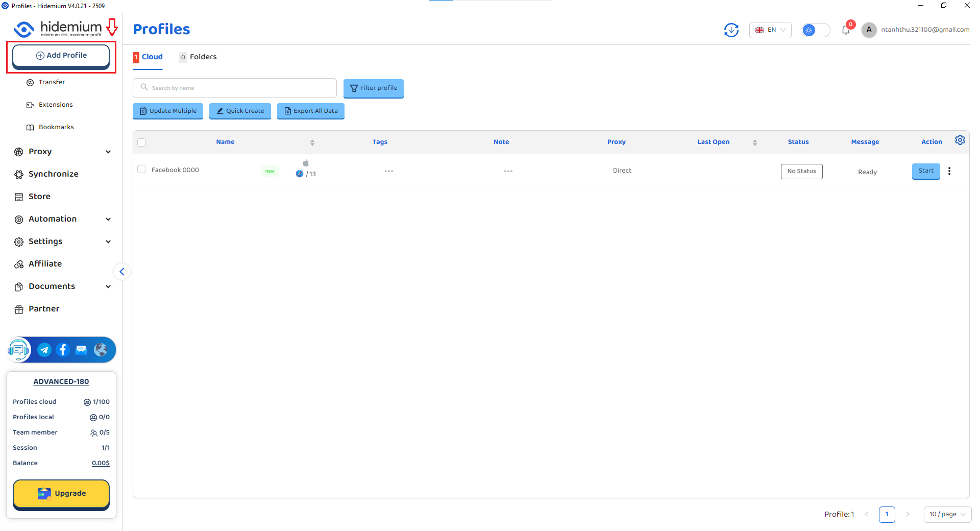Expand the Settings menu
980x531 pixels.
click(x=62, y=242)
